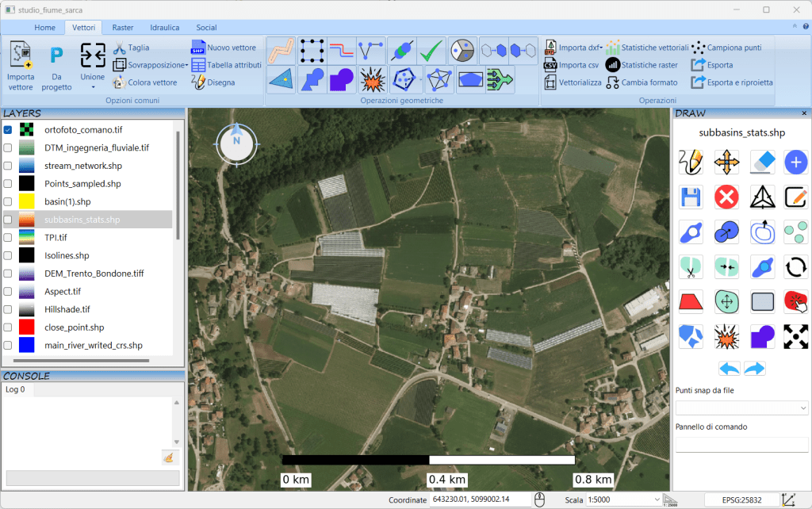
Task: Enable stream_network.shp layer checkbox
Action: [8, 166]
